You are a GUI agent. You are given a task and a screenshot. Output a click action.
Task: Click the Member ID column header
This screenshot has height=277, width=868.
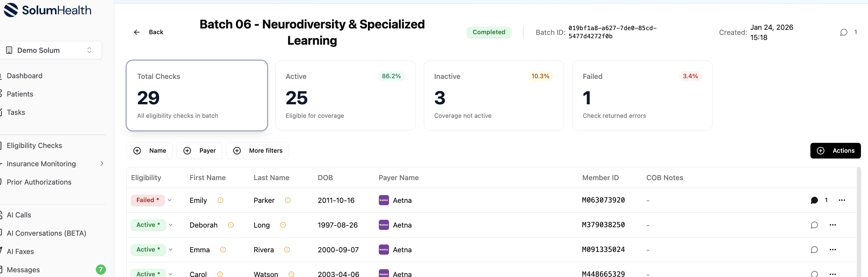(600, 178)
